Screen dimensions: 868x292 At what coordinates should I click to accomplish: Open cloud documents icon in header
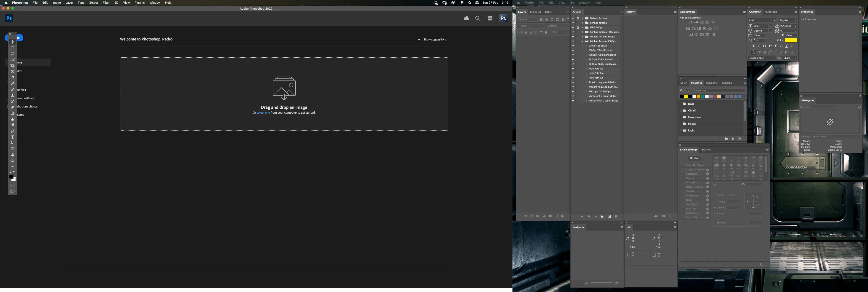click(466, 19)
